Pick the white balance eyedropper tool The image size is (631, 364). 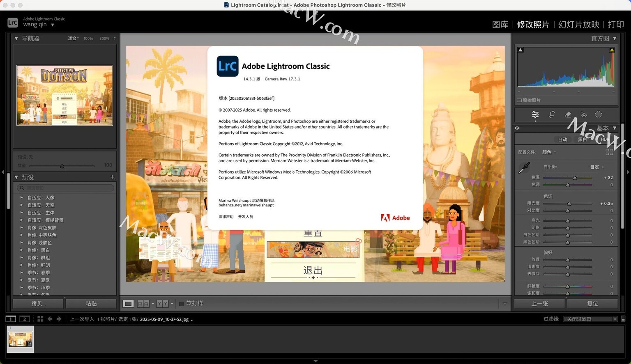coord(524,167)
